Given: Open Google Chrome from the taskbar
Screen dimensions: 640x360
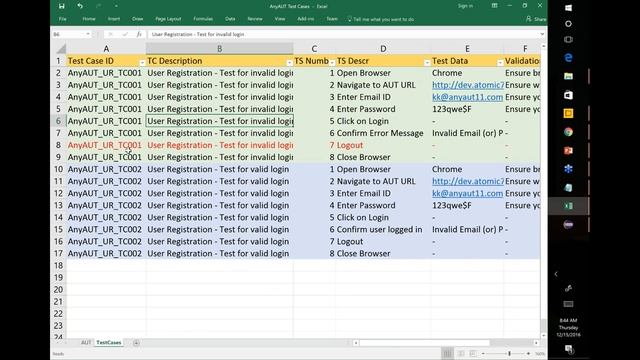Looking at the screenshot, I should pyautogui.click(x=568, y=132).
